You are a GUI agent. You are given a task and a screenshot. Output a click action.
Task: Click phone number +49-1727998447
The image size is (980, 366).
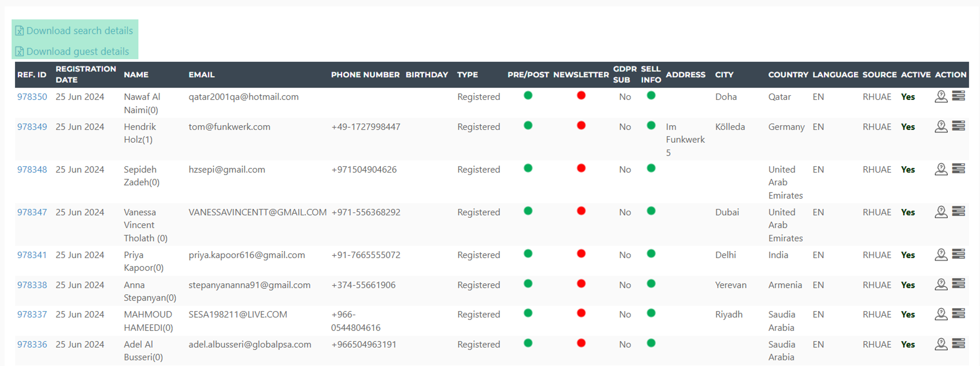366,127
